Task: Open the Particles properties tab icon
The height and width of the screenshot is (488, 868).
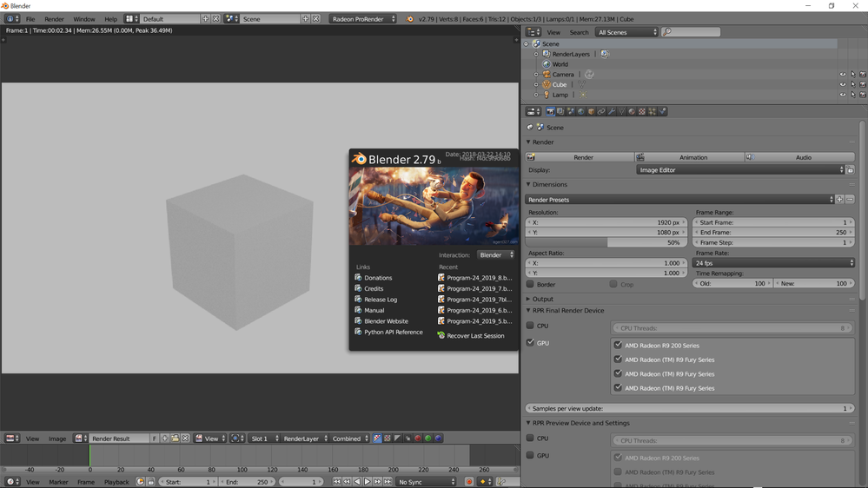Action: click(653, 111)
